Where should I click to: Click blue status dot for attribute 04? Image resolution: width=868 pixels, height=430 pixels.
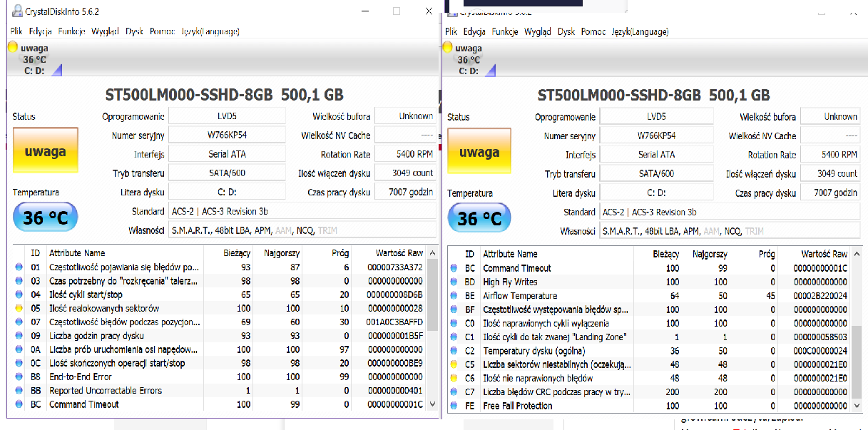click(x=20, y=295)
